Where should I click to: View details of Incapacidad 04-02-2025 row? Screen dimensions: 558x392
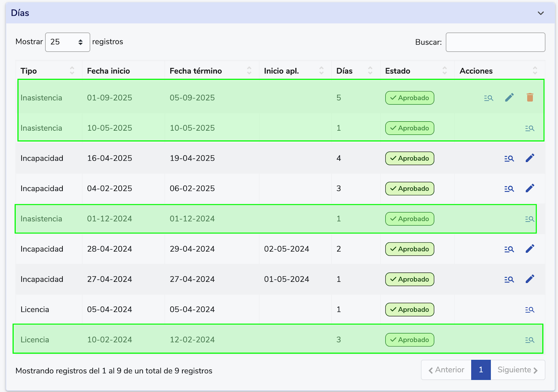(509, 189)
